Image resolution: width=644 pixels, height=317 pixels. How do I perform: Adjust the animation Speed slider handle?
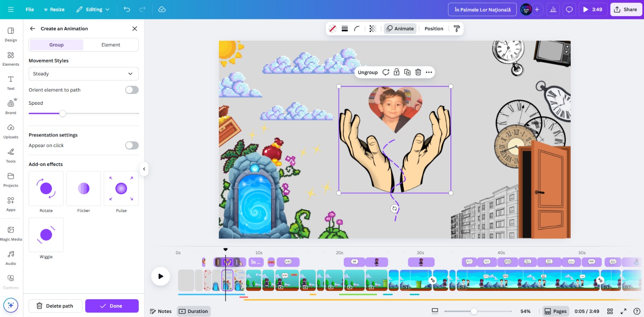[x=62, y=113]
